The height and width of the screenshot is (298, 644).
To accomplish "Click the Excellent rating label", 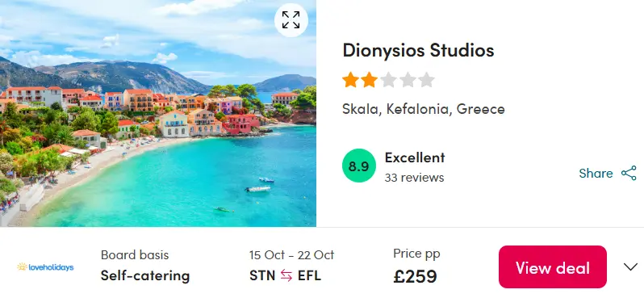I will [415, 157].
